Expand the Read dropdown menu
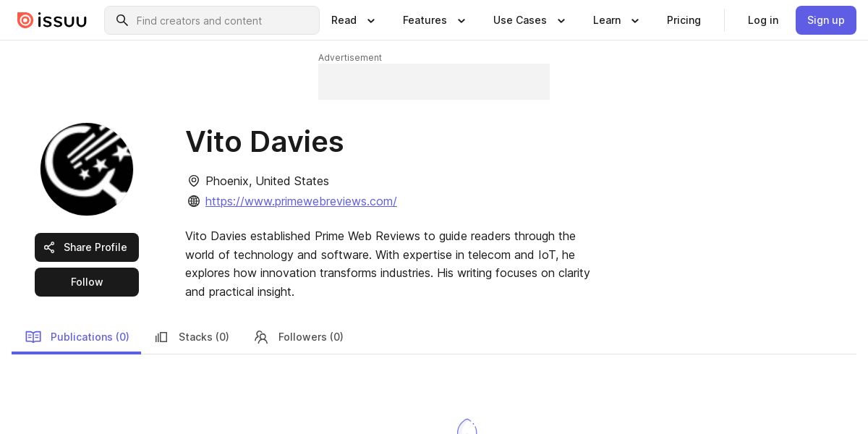 click(x=354, y=20)
